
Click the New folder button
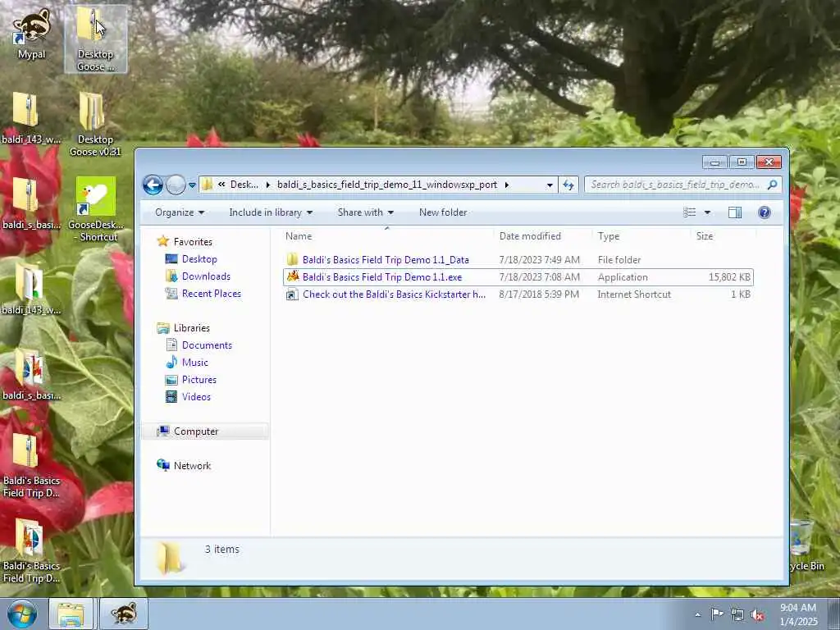point(443,212)
